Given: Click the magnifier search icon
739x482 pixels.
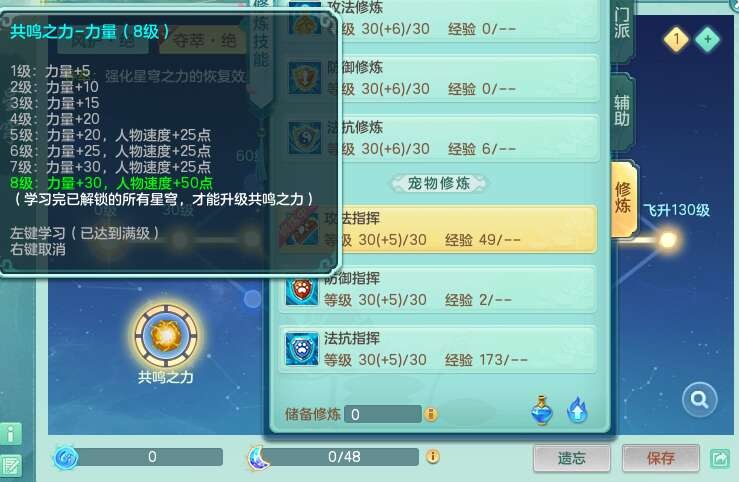Looking at the screenshot, I should click(x=699, y=400).
